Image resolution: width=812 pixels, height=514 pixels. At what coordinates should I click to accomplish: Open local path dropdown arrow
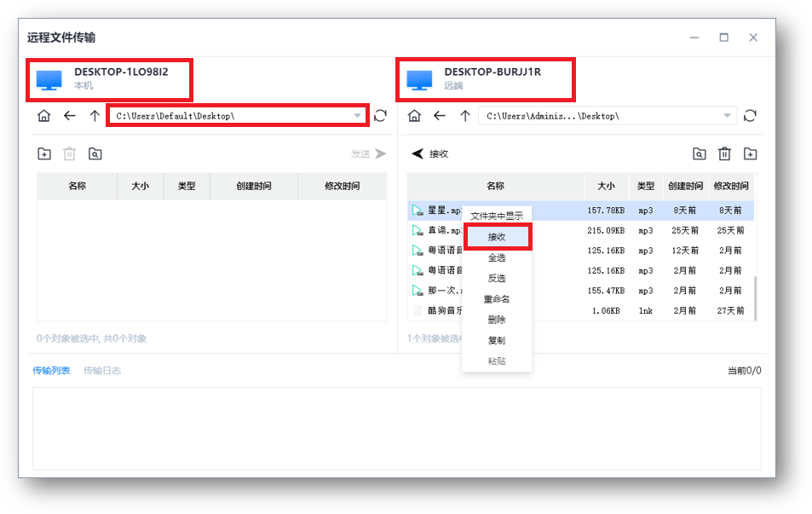point(357,116)
